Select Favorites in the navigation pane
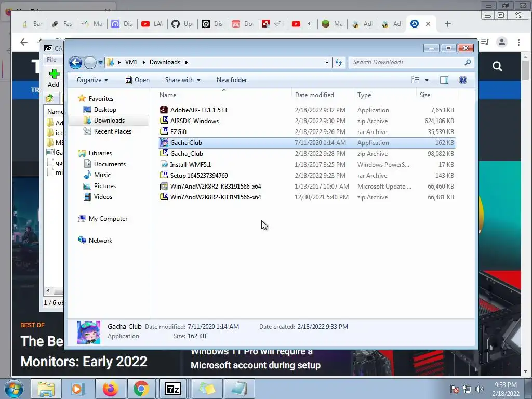 coord(96,98)
